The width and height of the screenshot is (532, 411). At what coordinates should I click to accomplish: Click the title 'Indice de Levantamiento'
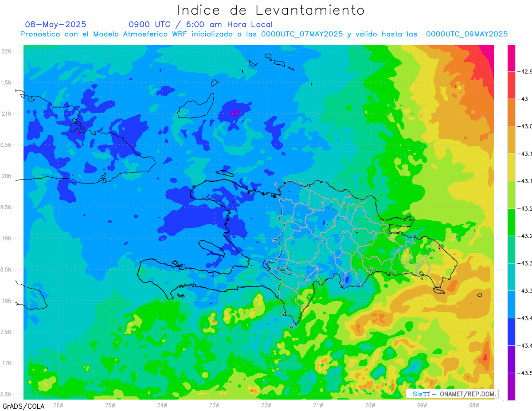click(x=271, y=10)
